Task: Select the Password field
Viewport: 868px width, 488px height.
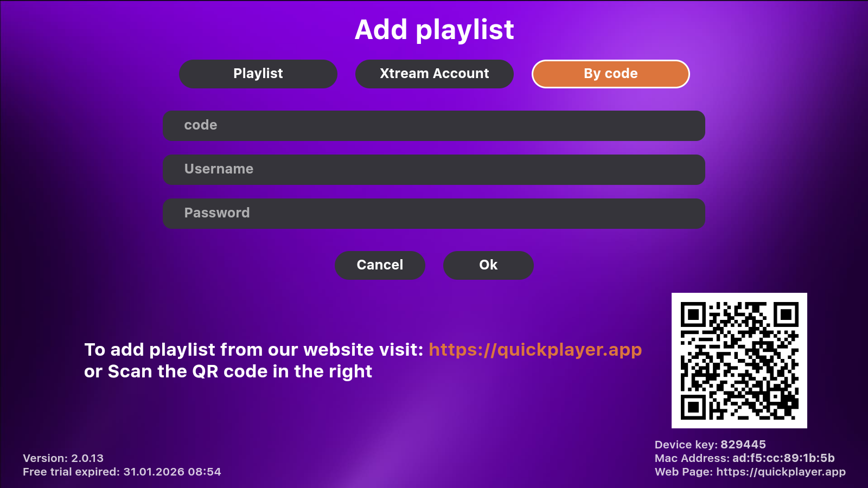Action: (x=434, y=214)
